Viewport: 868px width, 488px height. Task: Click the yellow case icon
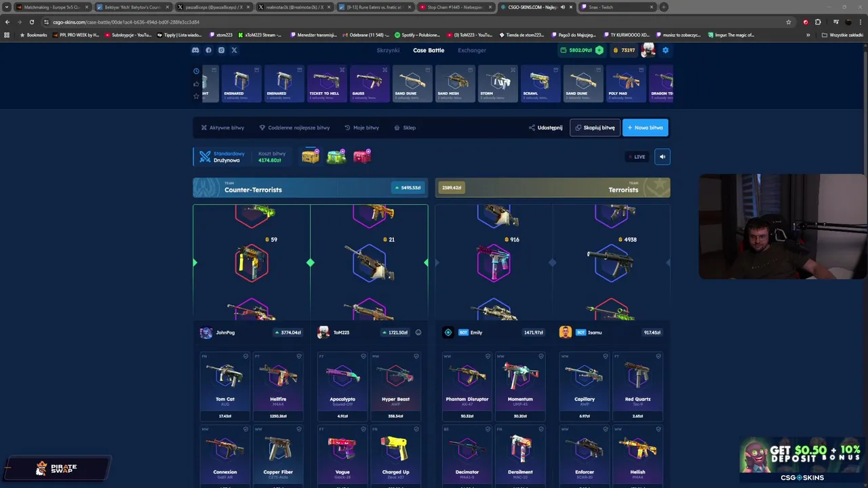point(311,157)
